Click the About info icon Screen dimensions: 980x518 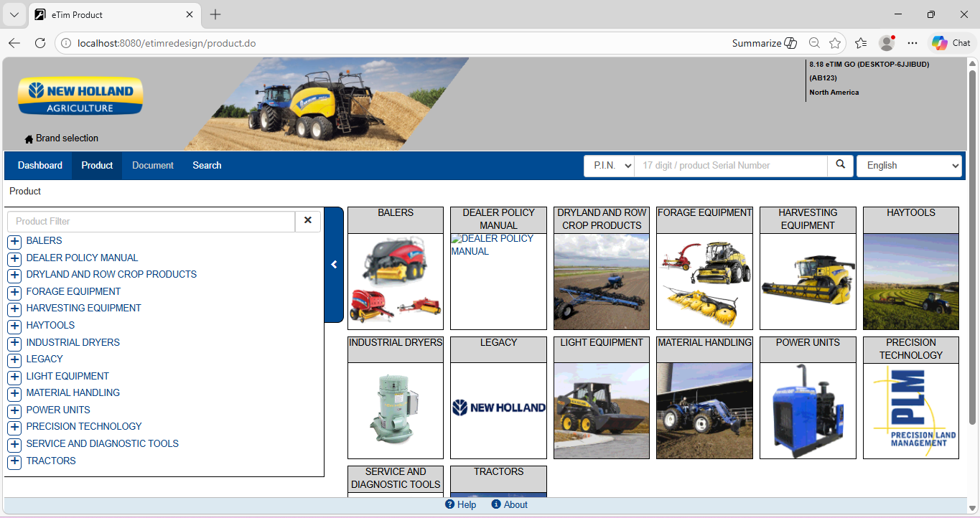(496, 504)
